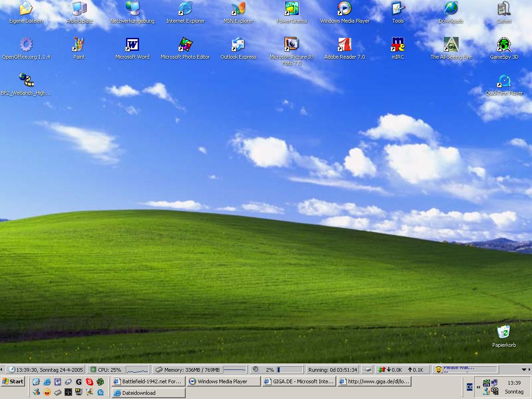
Task: Select the Papierkorb recycle bin
Action: (504, 337)
